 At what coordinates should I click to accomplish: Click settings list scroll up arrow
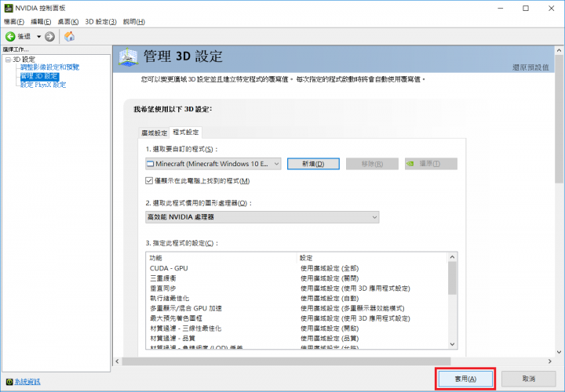pyautogui.click(x=452, y=257)
